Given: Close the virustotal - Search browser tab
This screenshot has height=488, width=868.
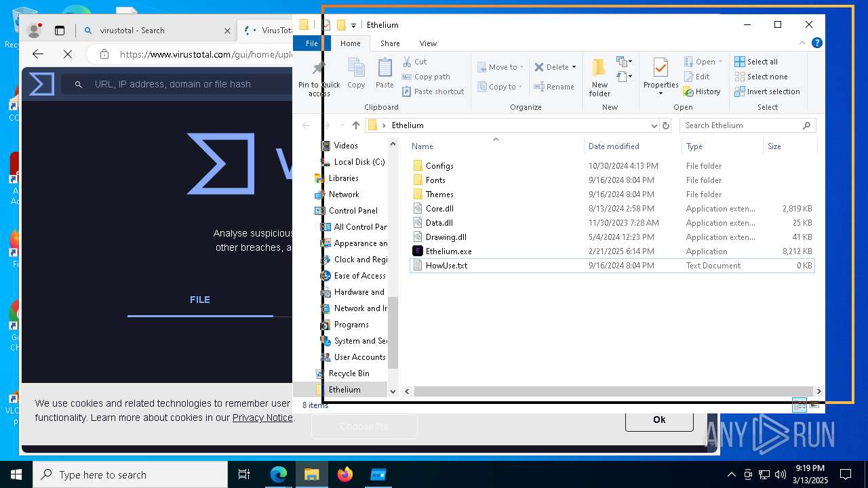Looking at the screenshot, I should (227, 30).
